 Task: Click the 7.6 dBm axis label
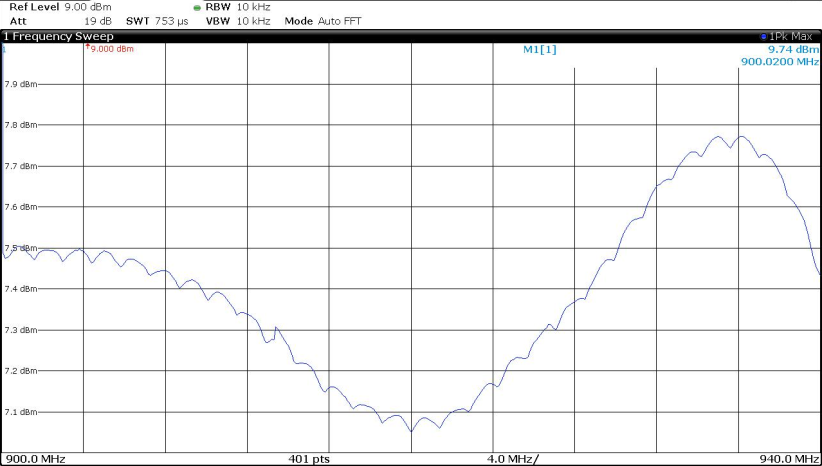pyautogui.click(x=20, y=207)
